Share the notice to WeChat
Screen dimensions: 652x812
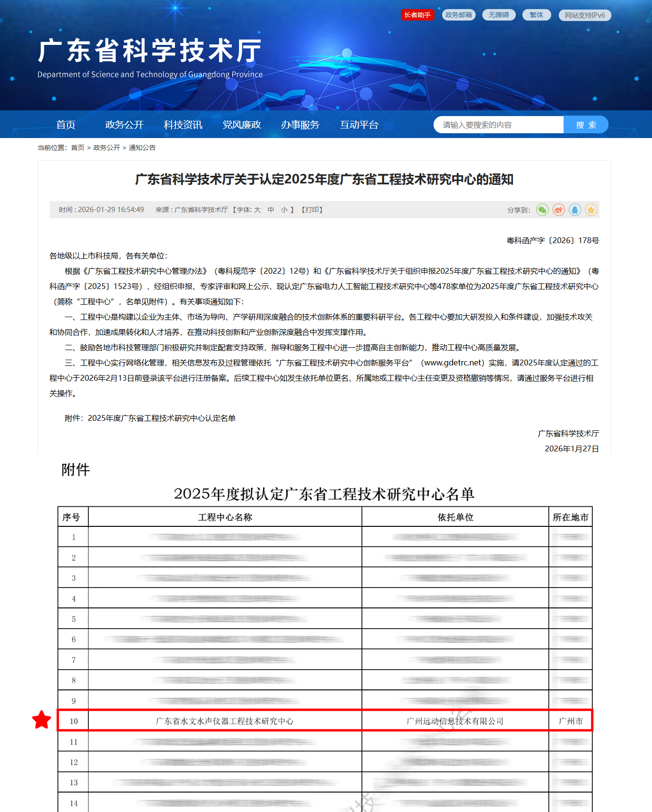point(542,210)
